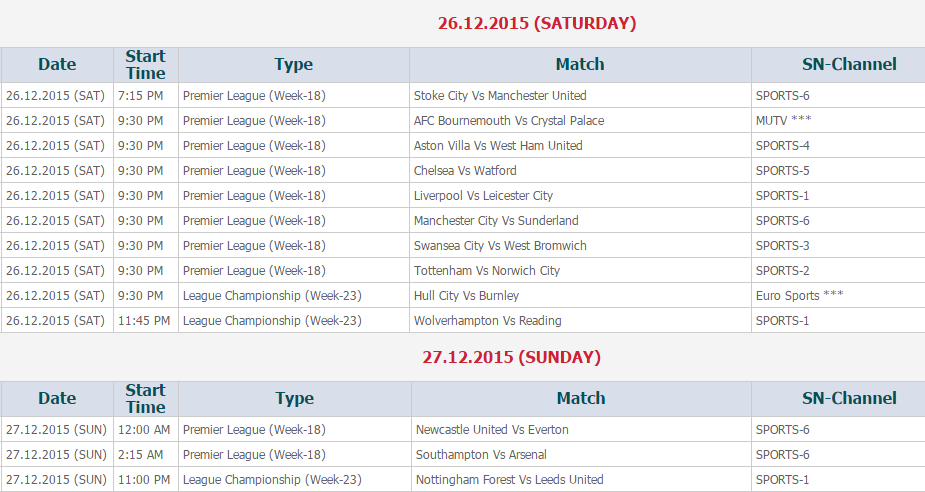The image size is (925, 492).
Task: Click SPORTS-4 channel for Aston Villa match
Action: point(782,146)
